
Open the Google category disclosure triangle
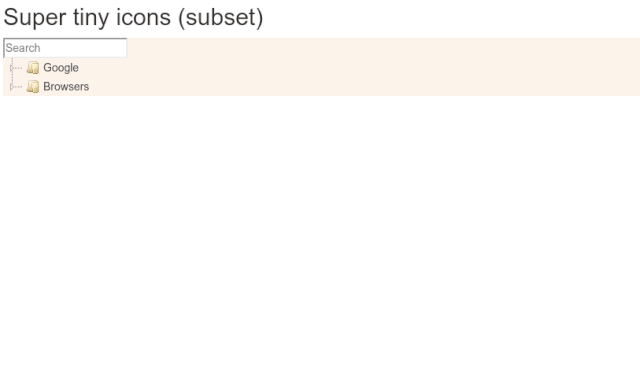click(11, 68)
